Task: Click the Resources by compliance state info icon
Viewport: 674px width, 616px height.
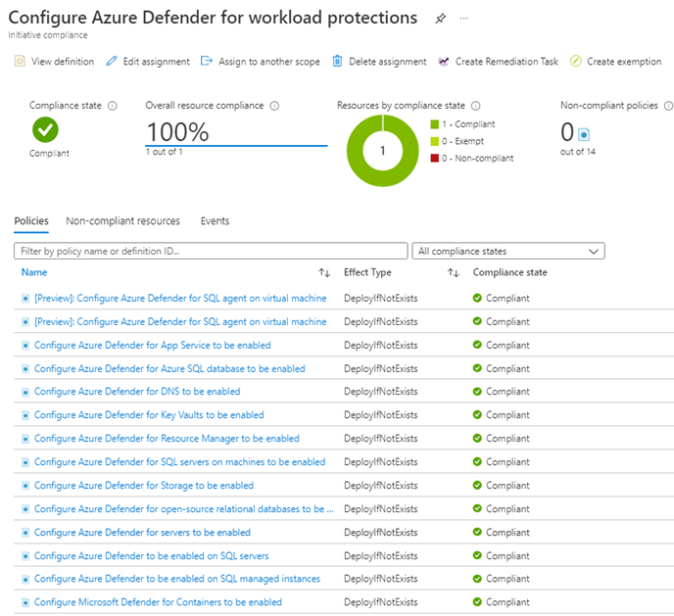Action: 475,106
